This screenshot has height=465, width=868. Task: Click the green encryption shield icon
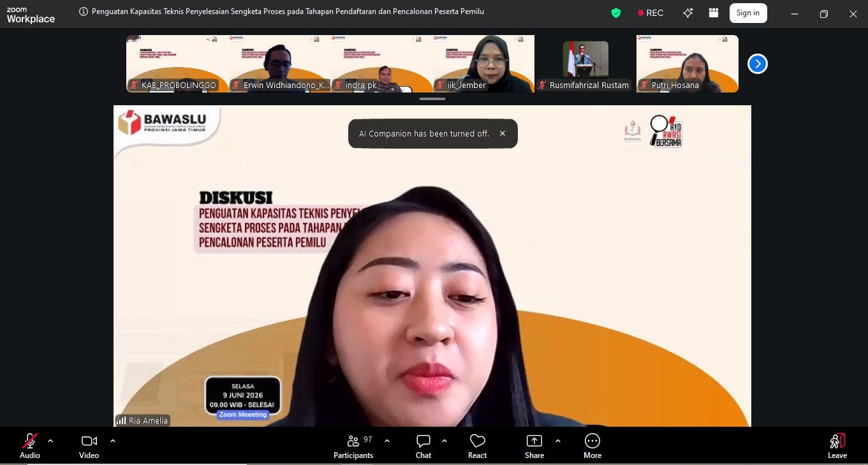tap(616, 13)
